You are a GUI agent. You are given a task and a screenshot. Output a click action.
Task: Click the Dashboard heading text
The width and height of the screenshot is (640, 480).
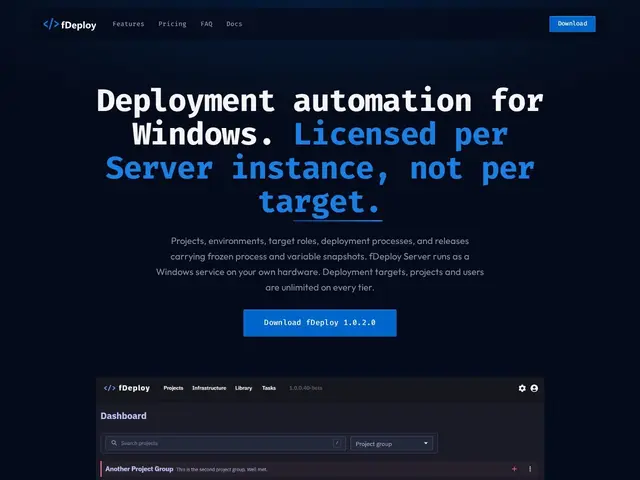coord(123,416)
